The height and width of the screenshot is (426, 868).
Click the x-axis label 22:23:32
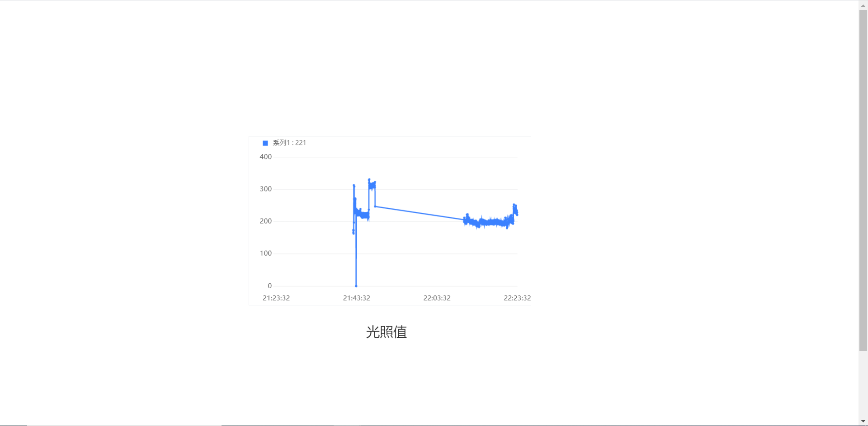point(517,298)
